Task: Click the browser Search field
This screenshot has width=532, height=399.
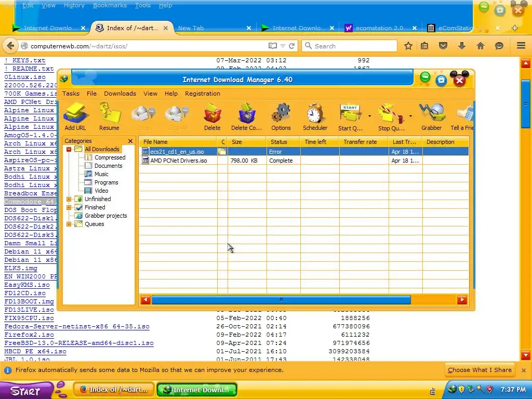Action: coord(350,46)
